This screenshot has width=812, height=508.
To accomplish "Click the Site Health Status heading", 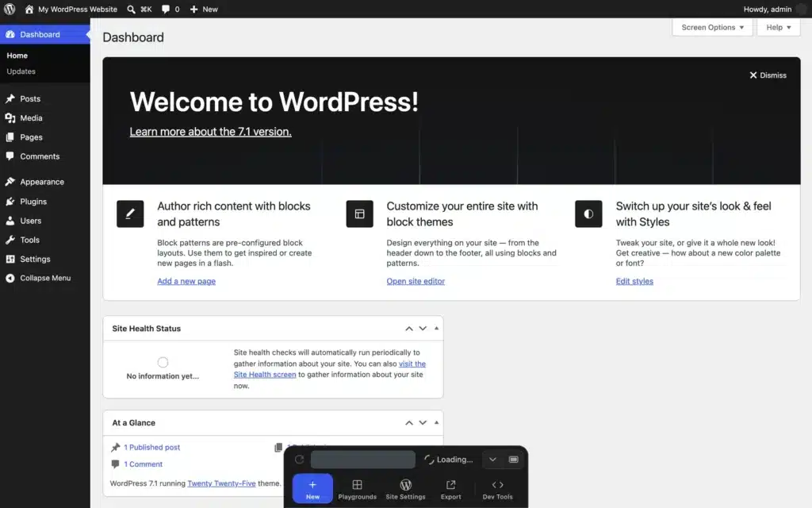I will [147, 328].
